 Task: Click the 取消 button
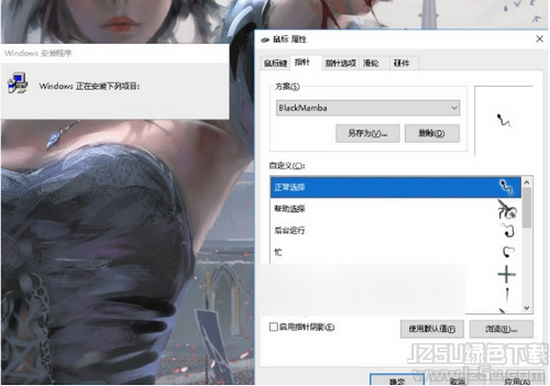[x=457, y=381]
